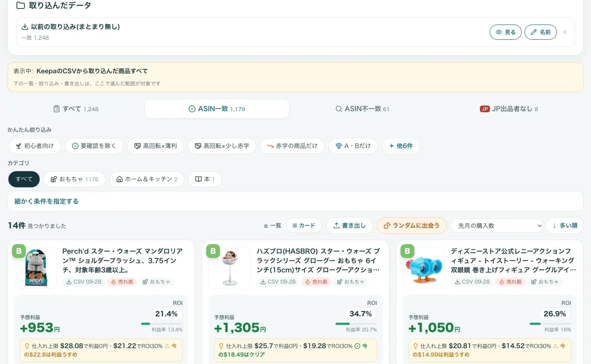Click the download icon beside 以前の取り込み

pyautogui.click(x=25, y=27)
